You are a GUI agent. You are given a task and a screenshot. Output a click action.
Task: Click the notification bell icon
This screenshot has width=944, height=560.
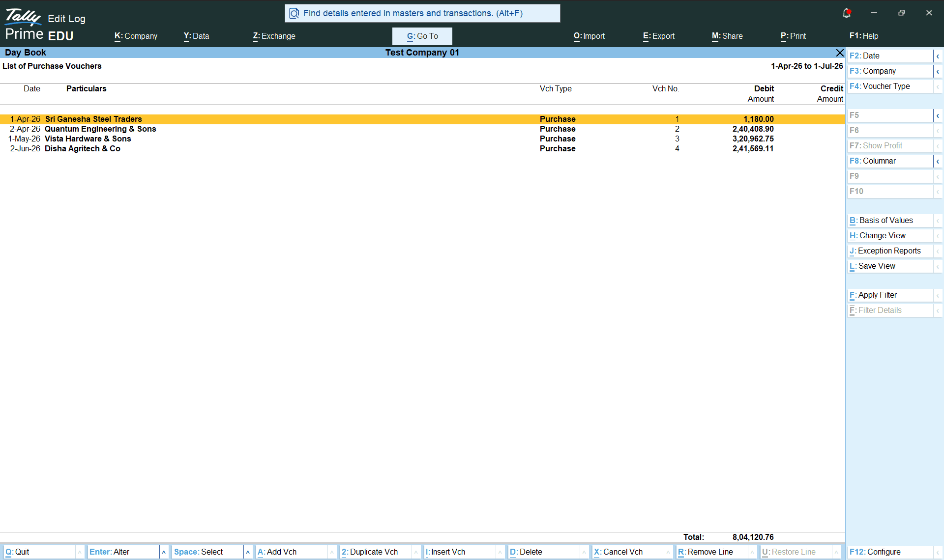846,13
